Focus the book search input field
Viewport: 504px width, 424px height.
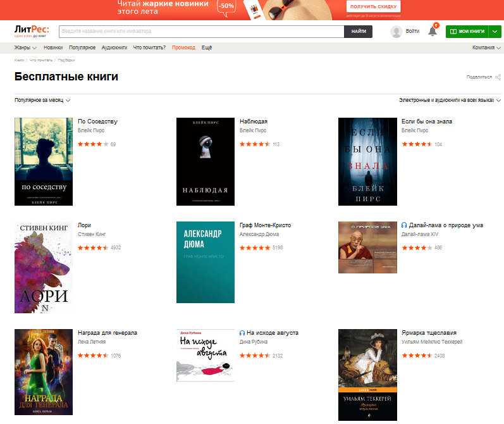coord(201,31)
